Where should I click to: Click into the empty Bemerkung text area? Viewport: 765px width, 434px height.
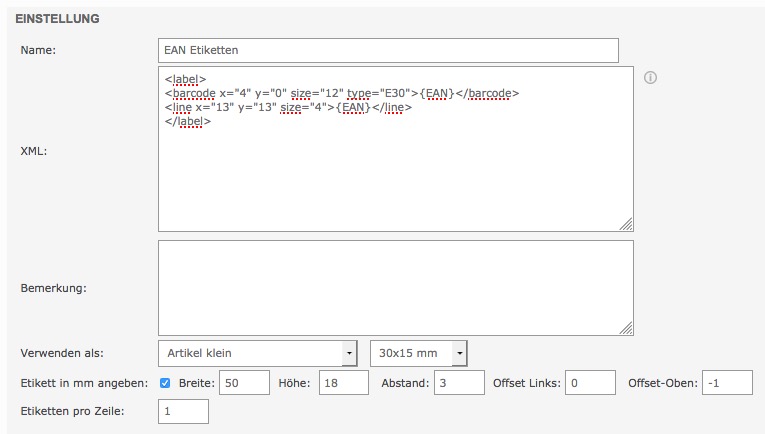395,287
